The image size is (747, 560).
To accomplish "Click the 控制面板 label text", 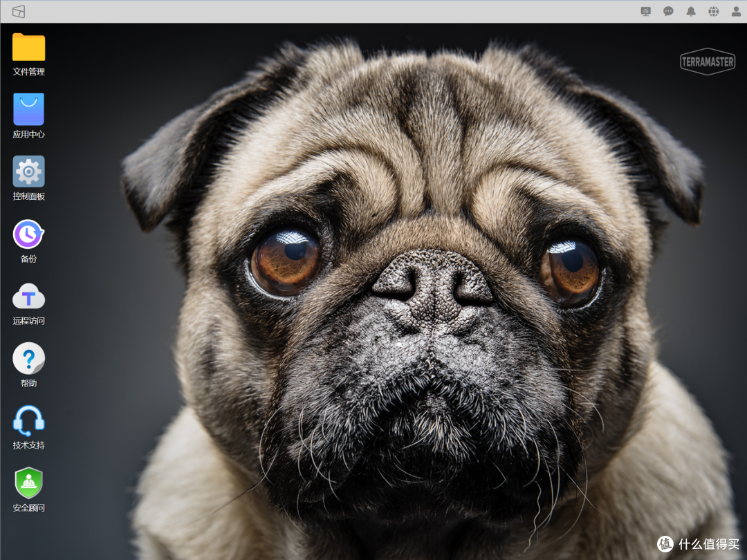I will tap(28, 196).
